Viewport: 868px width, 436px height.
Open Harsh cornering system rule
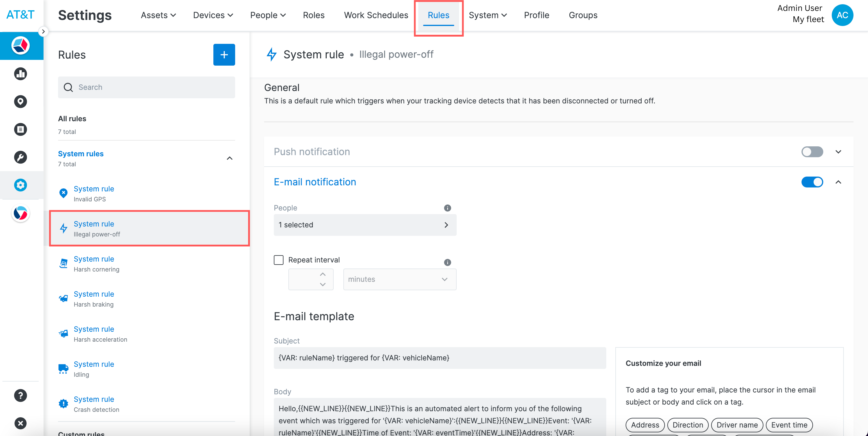click(x=147, y=264)
